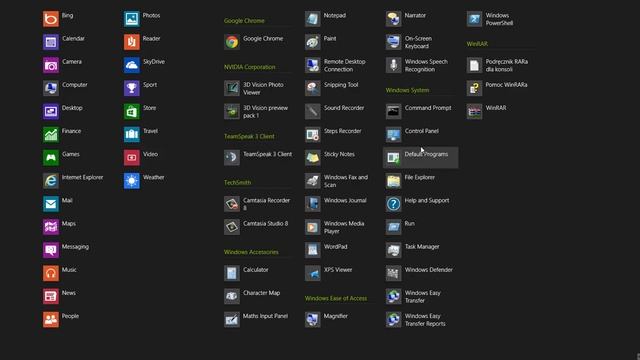Viewport: 640px width, 360px height.
Task: Open the Calendar app icon
Action: pyautogui.click(x=51, y=42)
